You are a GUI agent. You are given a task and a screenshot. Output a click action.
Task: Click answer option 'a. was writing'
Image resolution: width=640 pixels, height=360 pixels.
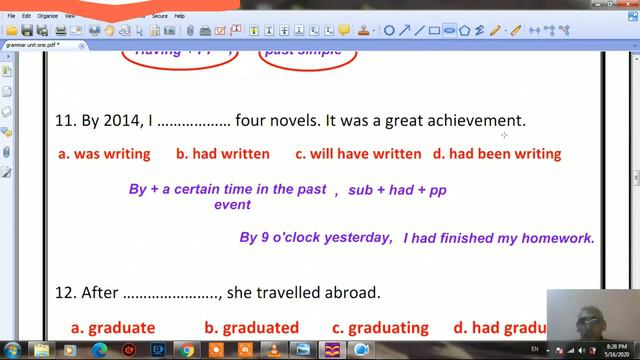tap(104, 154)
